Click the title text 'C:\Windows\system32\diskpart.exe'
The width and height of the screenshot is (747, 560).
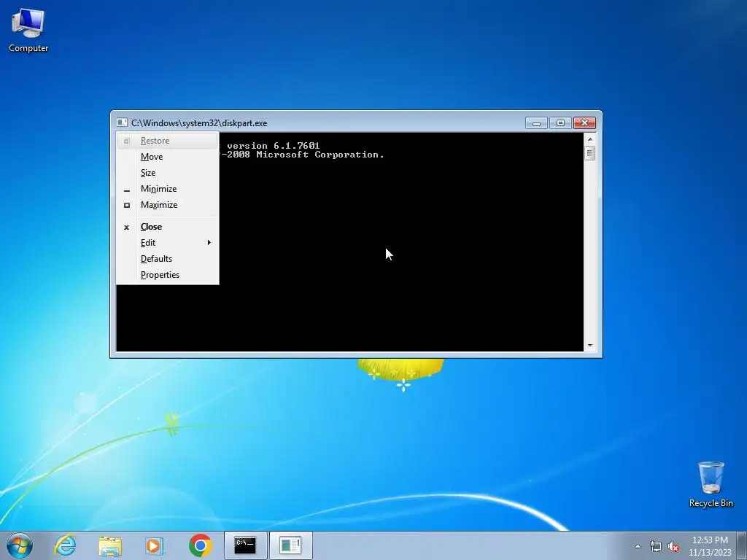click(x=199, y=122)
